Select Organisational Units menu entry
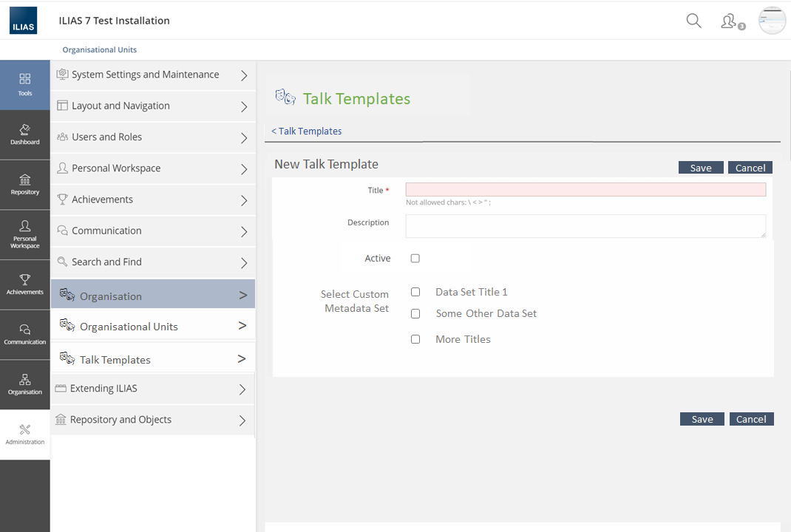 point(152,327)
